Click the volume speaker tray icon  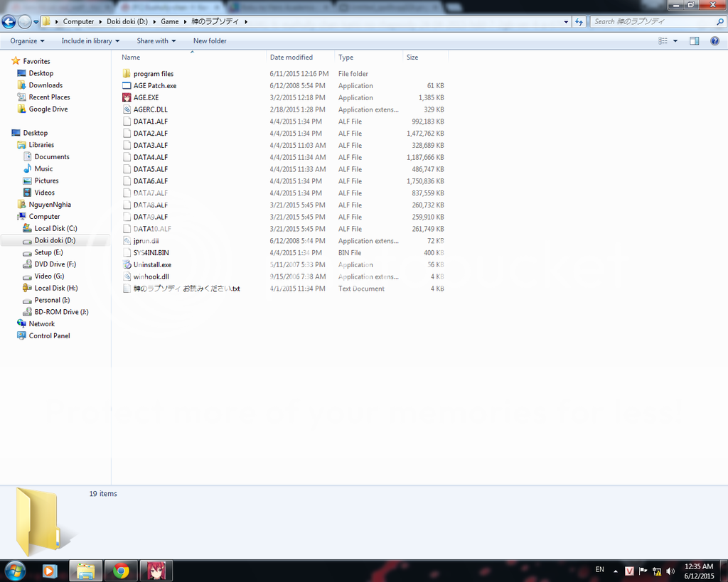tap(670, 571)
